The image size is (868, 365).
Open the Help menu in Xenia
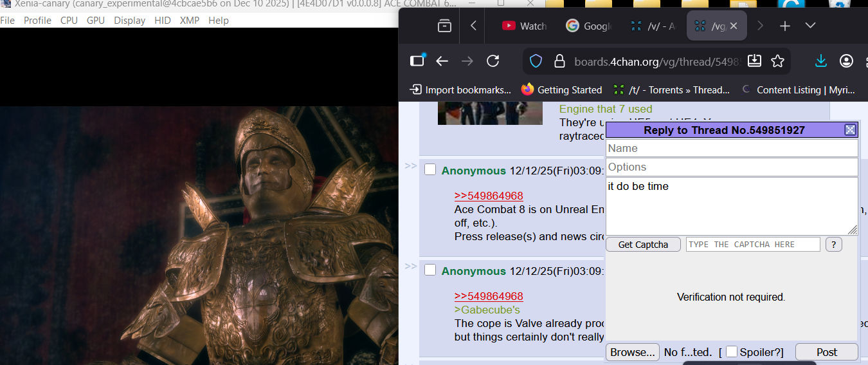(219, 21)
